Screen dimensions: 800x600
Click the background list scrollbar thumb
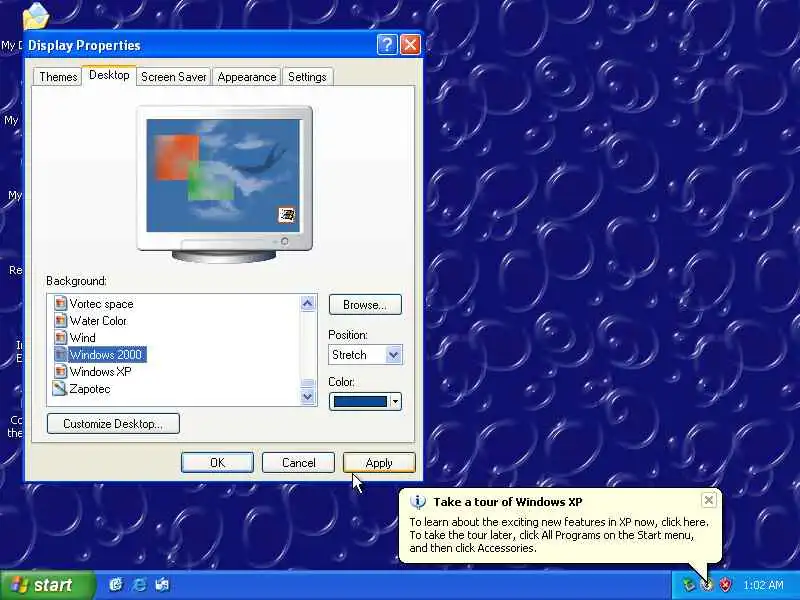click(x=308, y=383)
